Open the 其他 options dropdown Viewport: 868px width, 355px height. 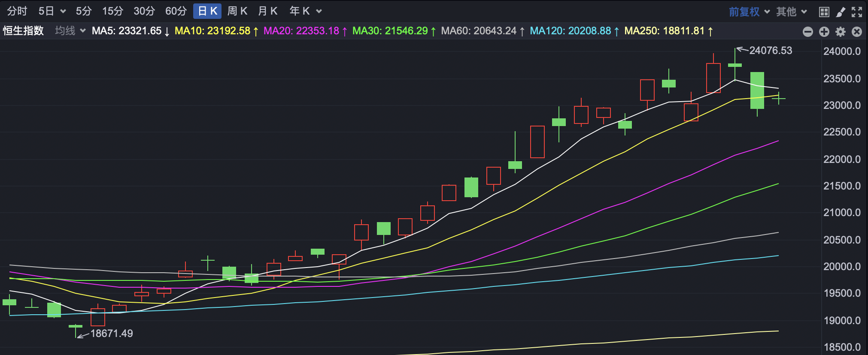791,12
